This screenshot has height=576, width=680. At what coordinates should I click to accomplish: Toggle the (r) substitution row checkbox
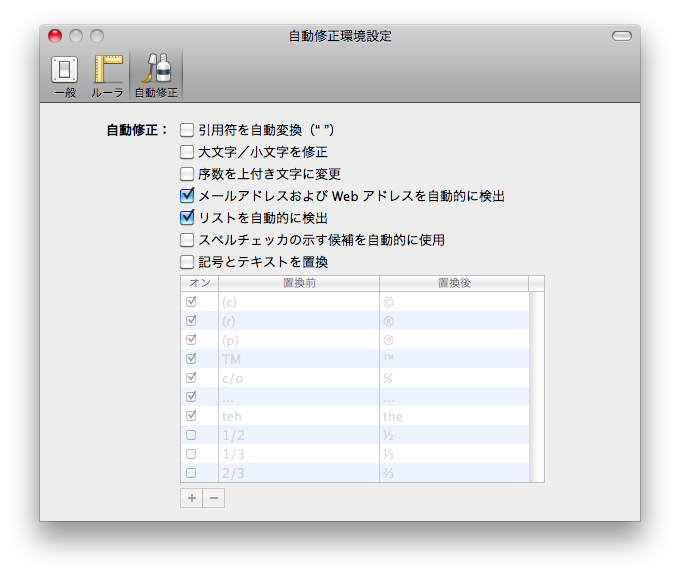point(191,321)
